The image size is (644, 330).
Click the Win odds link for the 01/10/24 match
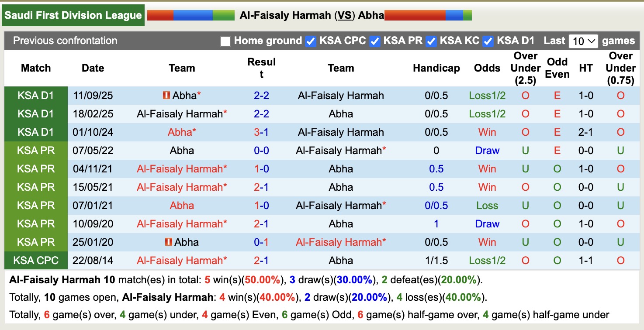click(487, 132)
